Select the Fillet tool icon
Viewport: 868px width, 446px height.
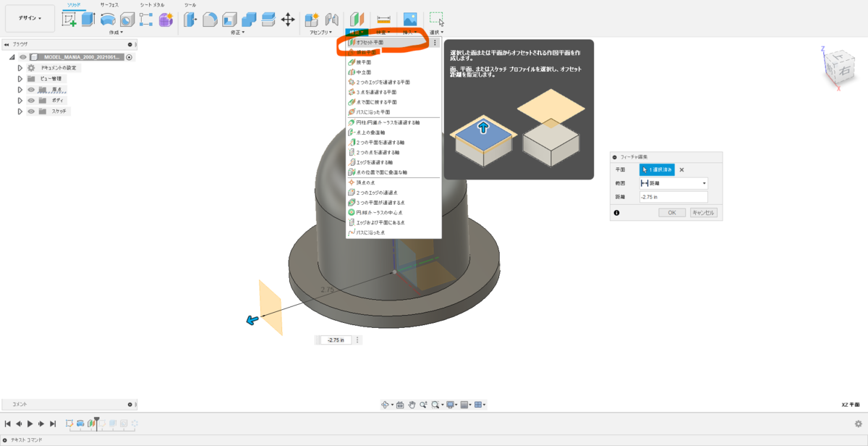[210, 20]
